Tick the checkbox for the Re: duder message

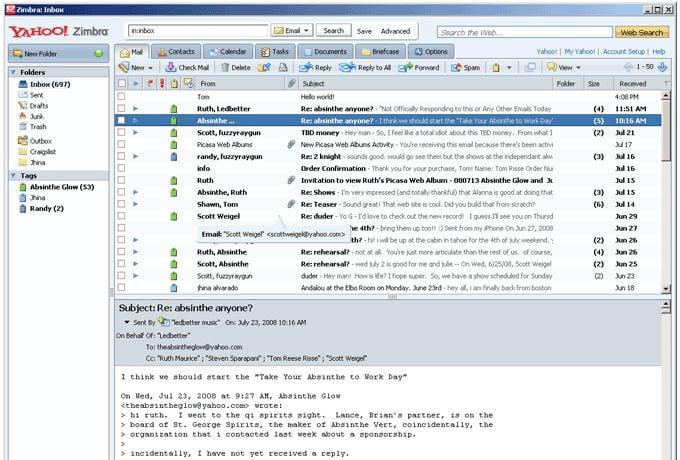[x=121, y=216]
